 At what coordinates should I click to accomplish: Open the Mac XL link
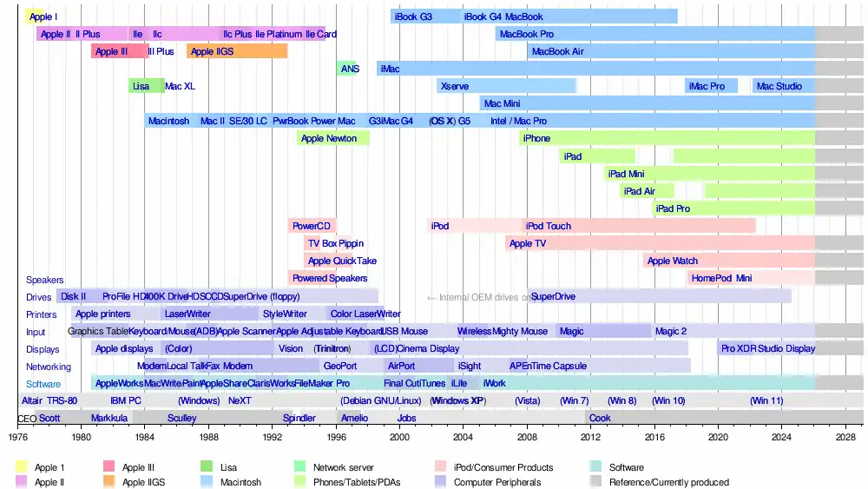point(180,86)
